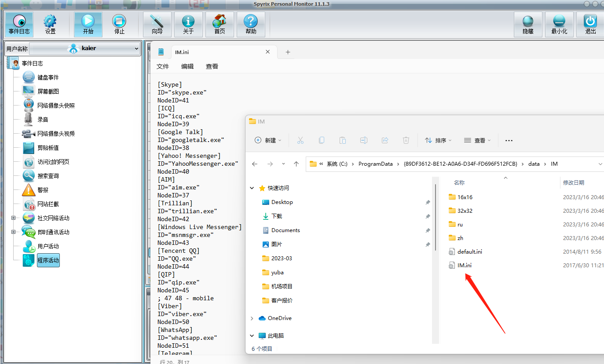Add a new Notepad tab
604x364 pixels.
click(x=288, y=52)
